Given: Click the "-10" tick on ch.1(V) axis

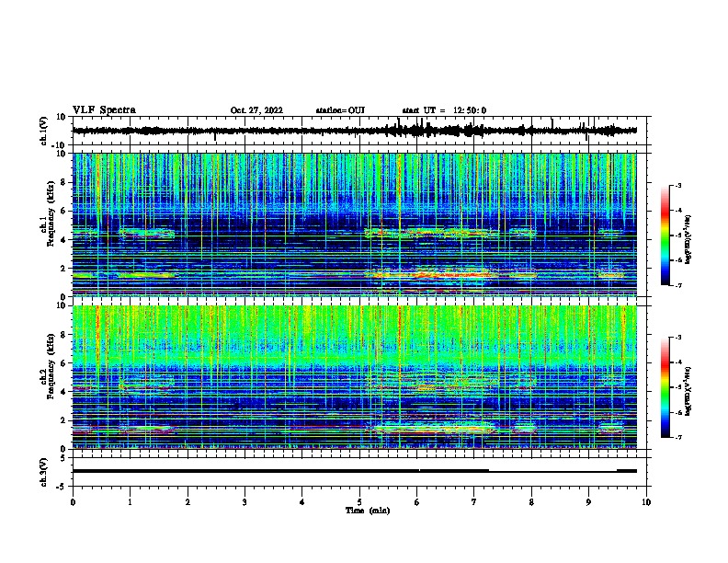Looking at the screenshot, I should (59, 145).
